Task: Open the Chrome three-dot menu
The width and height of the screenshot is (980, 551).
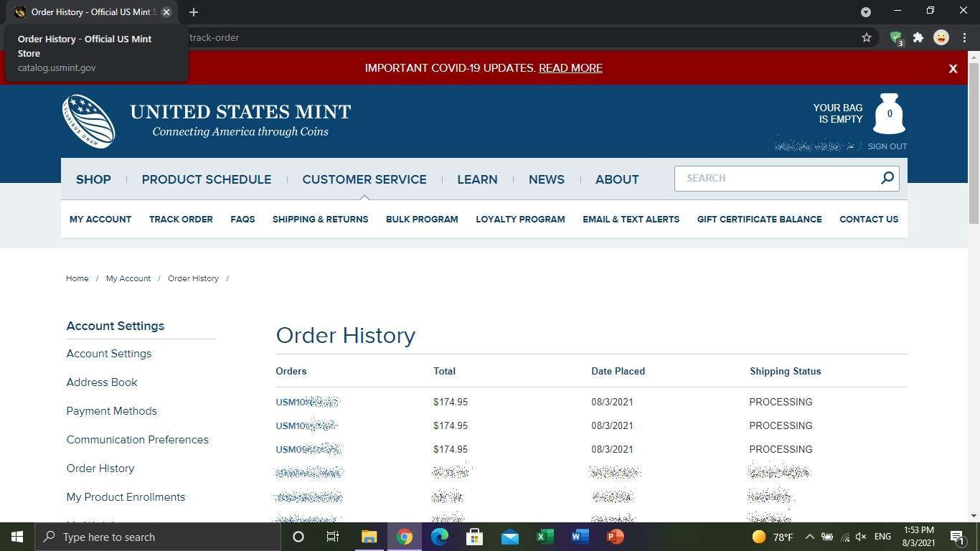Action: point(966,37)
